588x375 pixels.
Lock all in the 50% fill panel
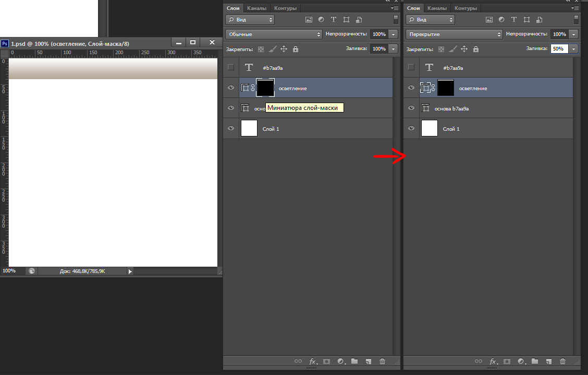click(x=476, y=49)
